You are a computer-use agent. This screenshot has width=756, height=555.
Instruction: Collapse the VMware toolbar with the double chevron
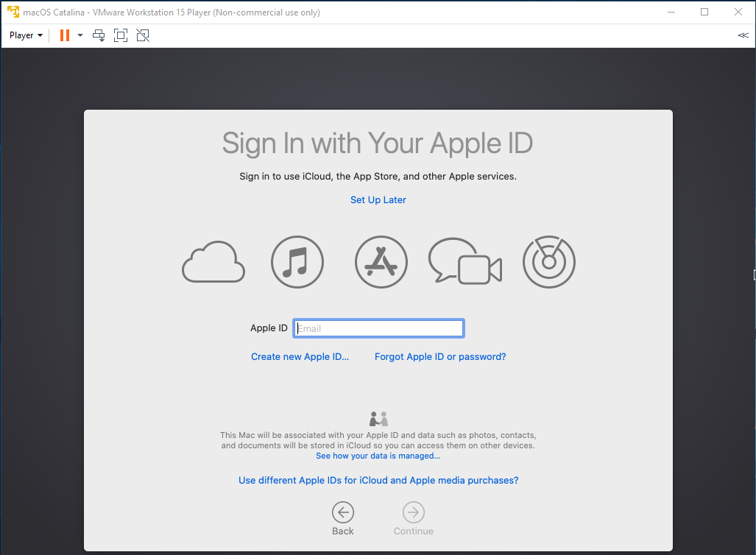743,35
